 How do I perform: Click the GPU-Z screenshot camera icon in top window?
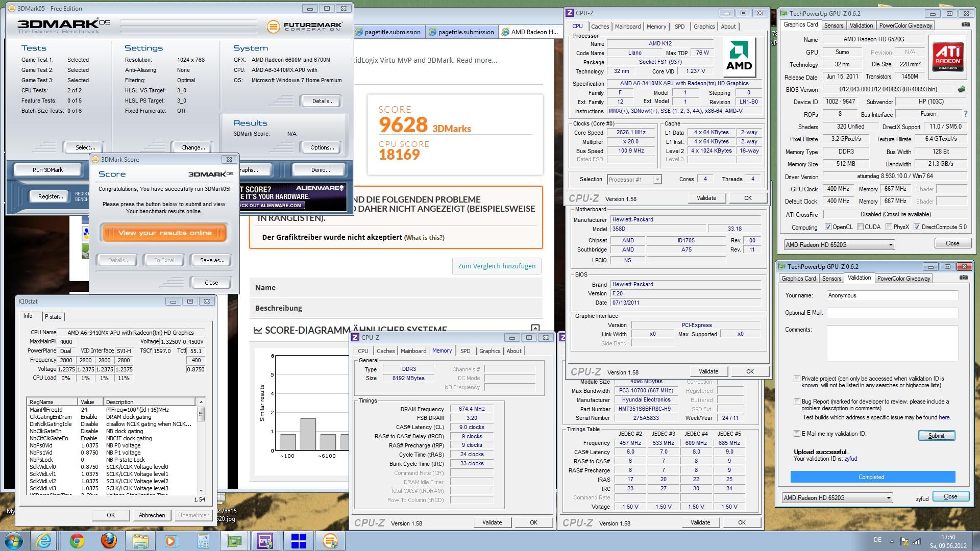click(966, 24)
